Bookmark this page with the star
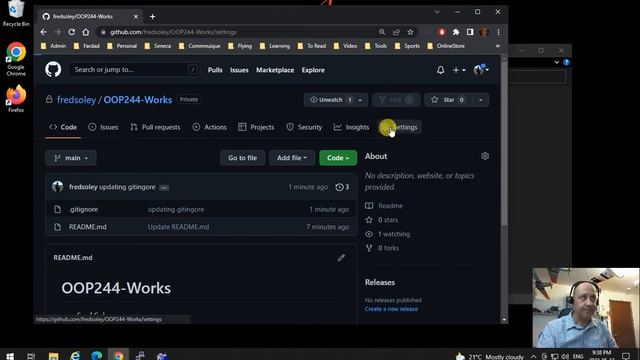 click(410, 32)
